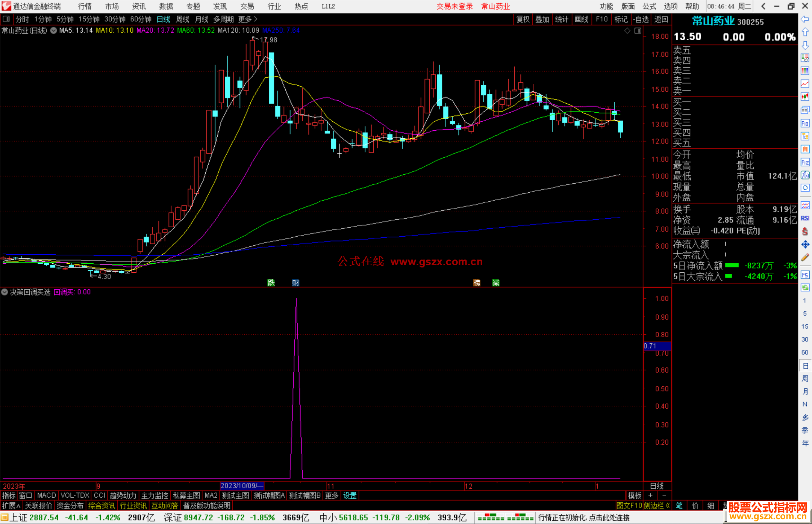Select the pencil drawing tool icon
The image size is (812, 524).
click(x=805, y=258)
